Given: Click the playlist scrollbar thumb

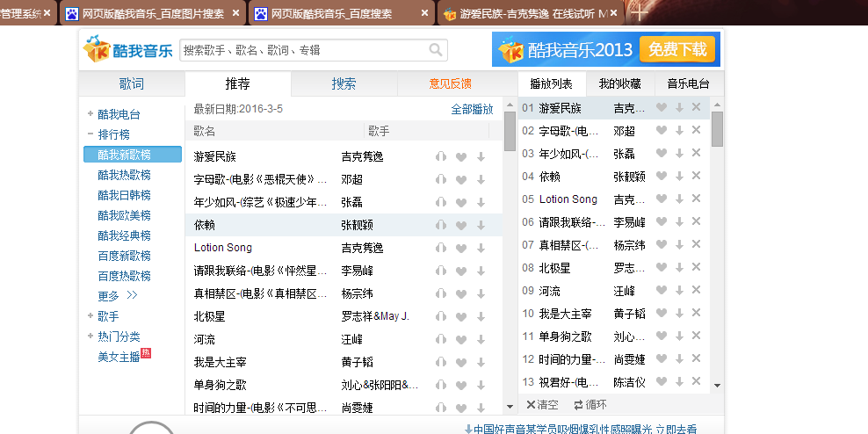Looking at the screenshot, I should pos(717,129).
